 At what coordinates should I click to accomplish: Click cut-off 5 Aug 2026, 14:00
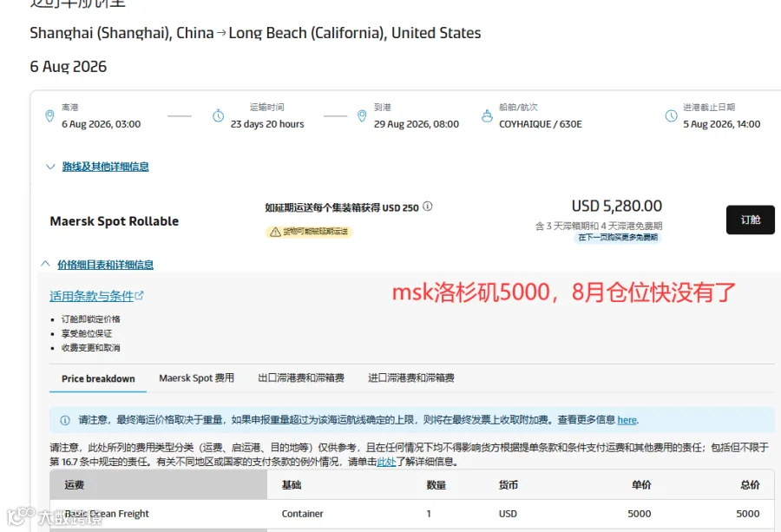722,124
